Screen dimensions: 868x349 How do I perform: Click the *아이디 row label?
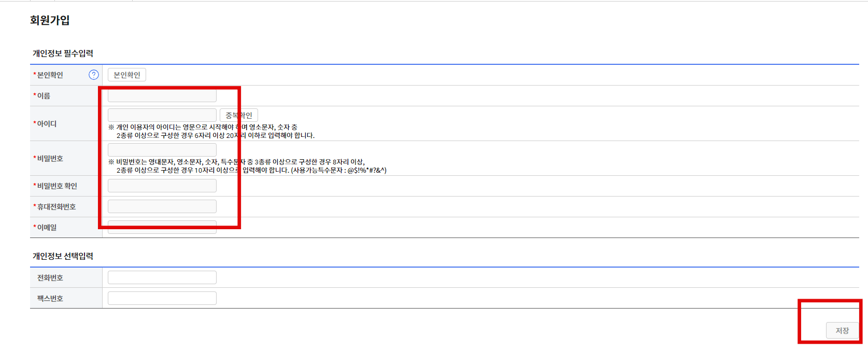point(45,124)
